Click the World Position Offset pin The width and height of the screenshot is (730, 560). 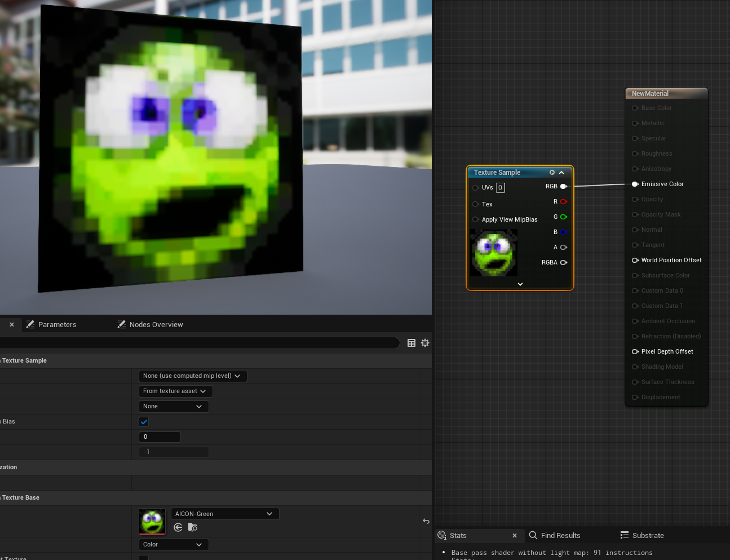(x=635, y=260)
